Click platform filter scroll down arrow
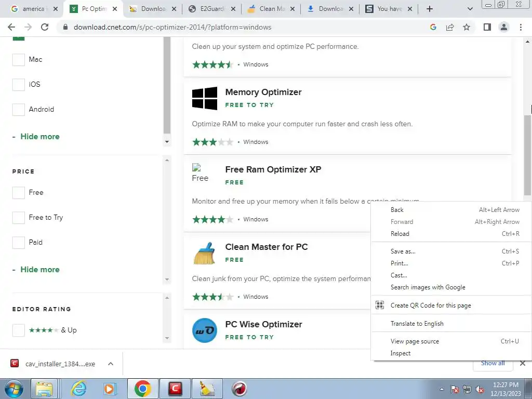532x399 pixels. click(x=167, y=141)
